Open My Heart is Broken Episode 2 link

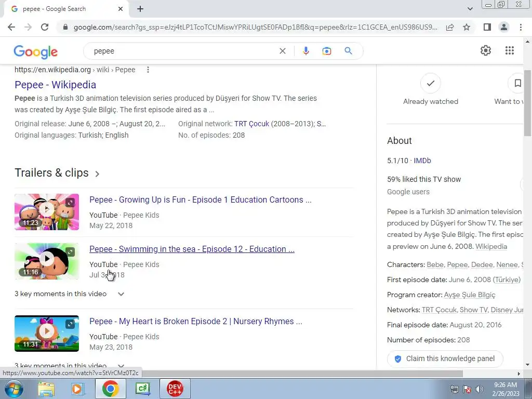[196, 321]
